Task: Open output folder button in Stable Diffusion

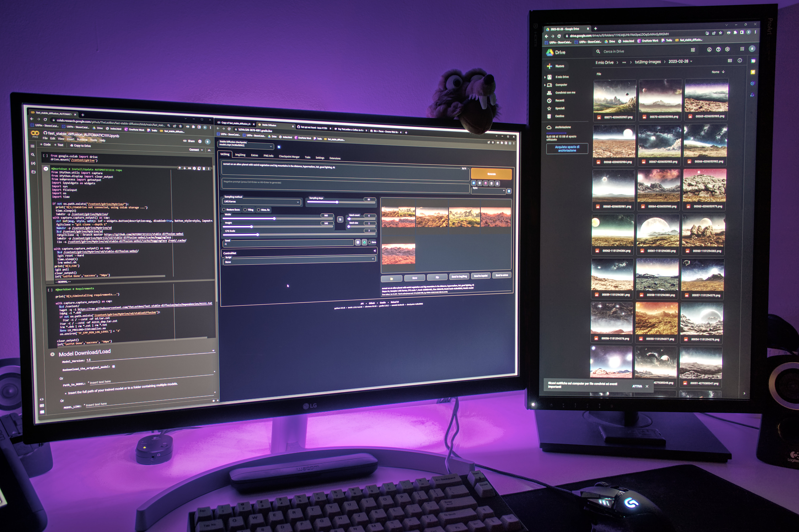Action: click(x=392, y=279)
